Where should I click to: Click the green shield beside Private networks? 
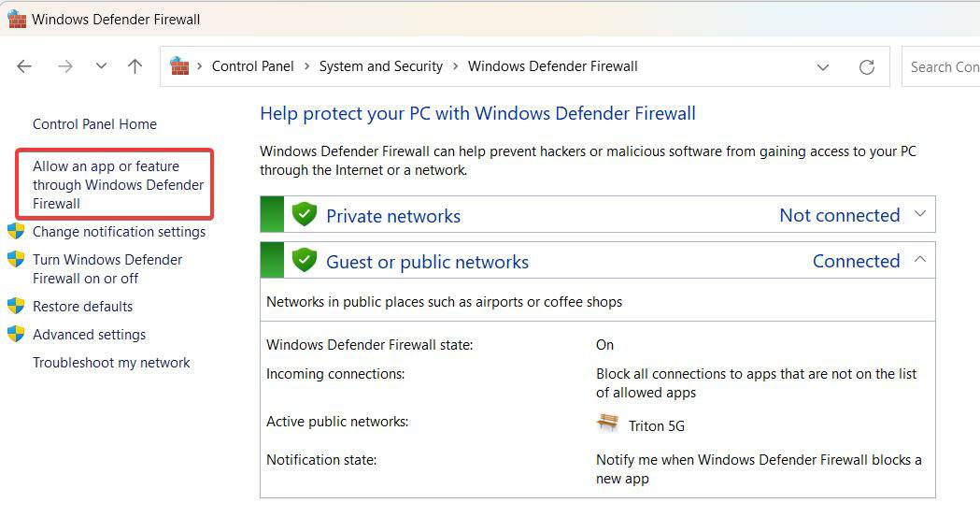(x=305, y=215)
